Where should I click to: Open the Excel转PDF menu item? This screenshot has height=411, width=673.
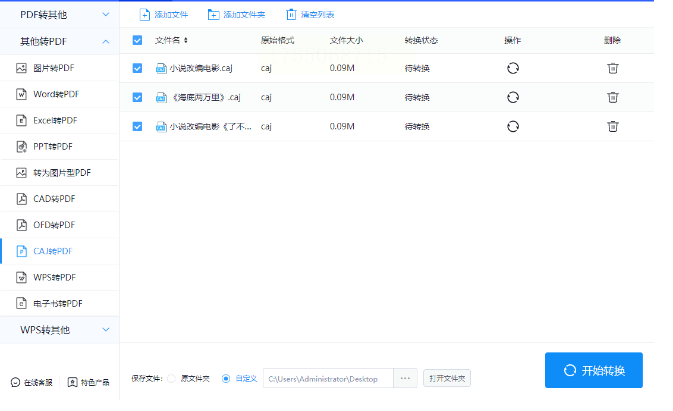click(59, 120)
